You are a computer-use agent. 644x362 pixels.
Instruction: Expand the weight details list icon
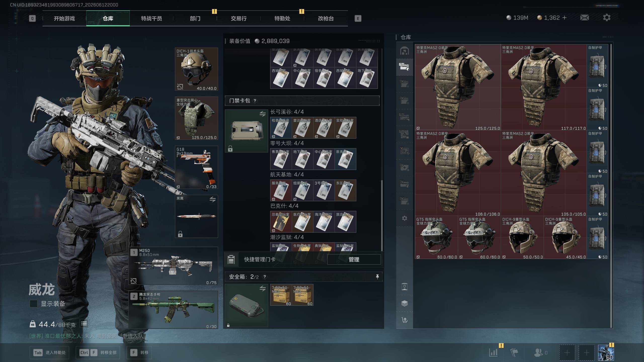point(84,324)
